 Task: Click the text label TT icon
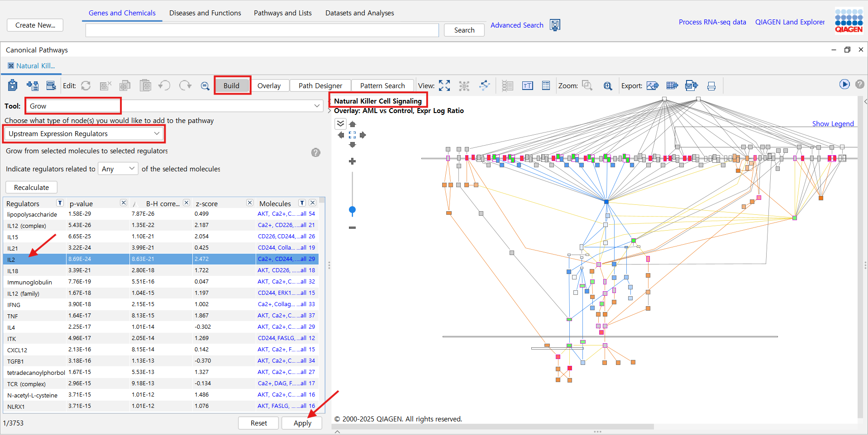pyautogui.click(x=528, y=85)
